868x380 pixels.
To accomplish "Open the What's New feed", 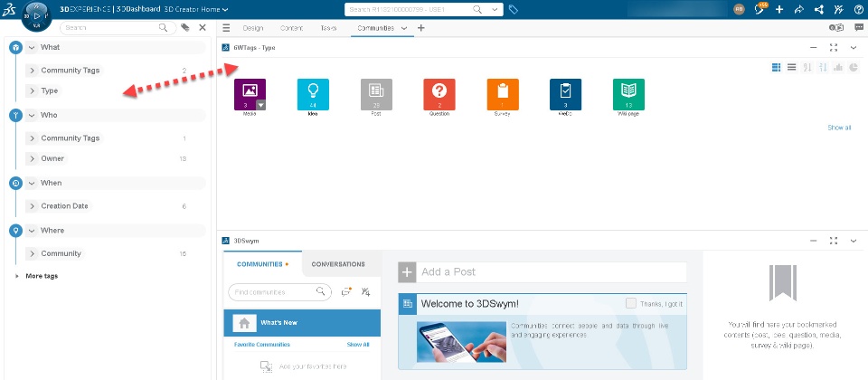I will 302,323.
